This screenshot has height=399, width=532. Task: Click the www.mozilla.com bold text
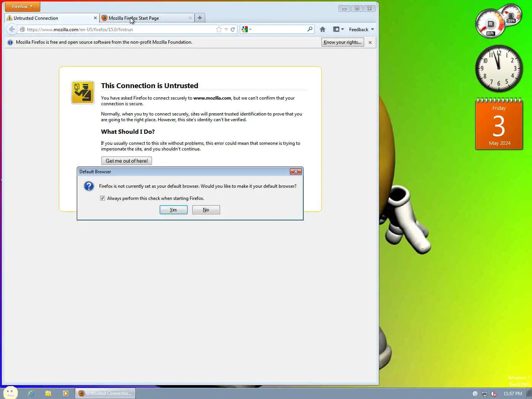(212, 98)
